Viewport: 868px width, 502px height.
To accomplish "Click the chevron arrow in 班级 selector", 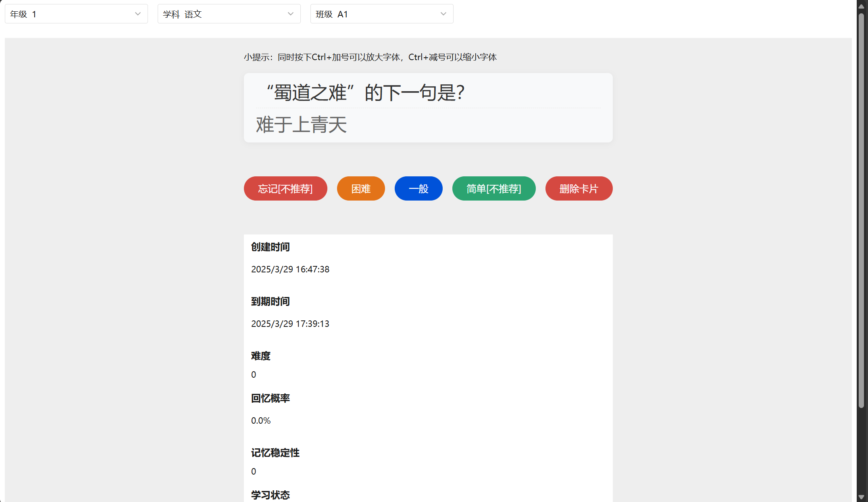I will [443, 14].
